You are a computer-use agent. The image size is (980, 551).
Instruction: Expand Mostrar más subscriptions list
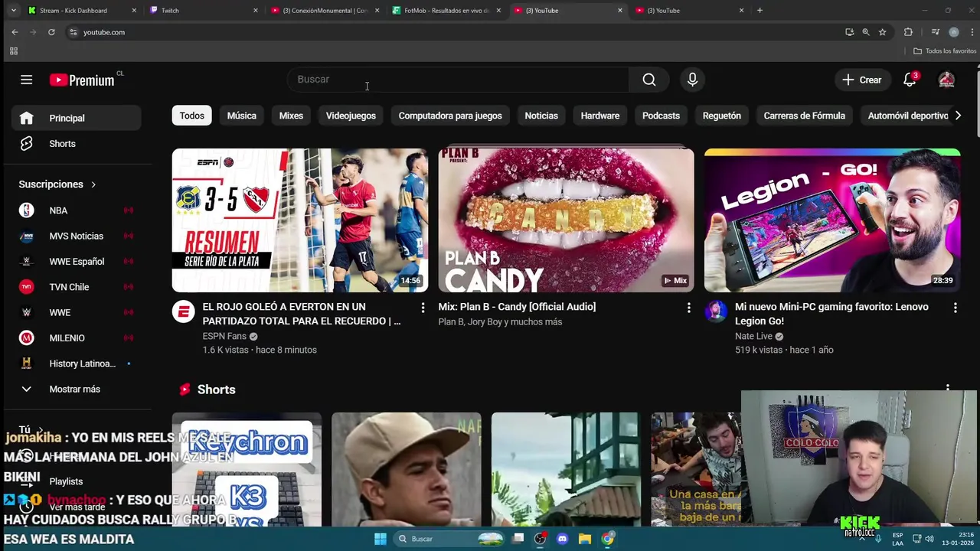(76, 389)
